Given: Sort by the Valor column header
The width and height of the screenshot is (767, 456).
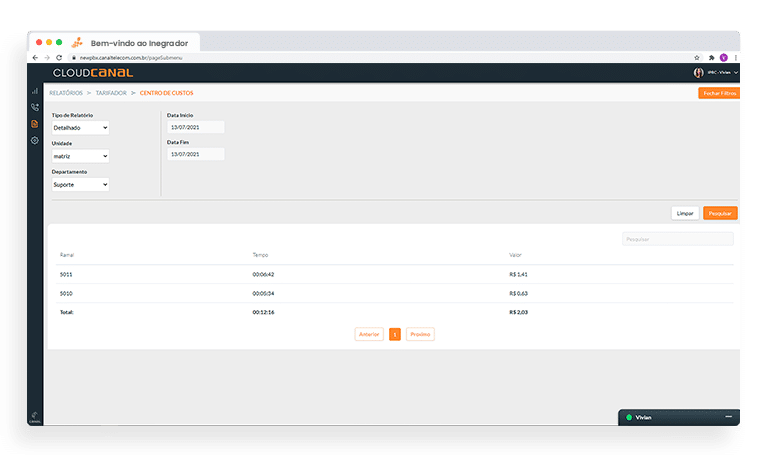Looking at the screenshot, I should pyautogui.click(x=515, y=255).
